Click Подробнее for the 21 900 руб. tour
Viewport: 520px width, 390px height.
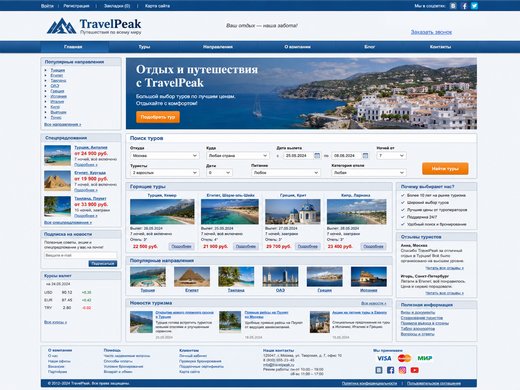(246, 246)
